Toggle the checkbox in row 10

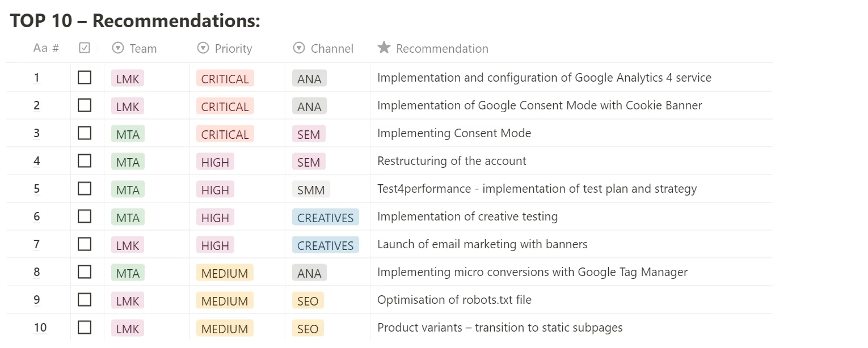click(85, 328)
